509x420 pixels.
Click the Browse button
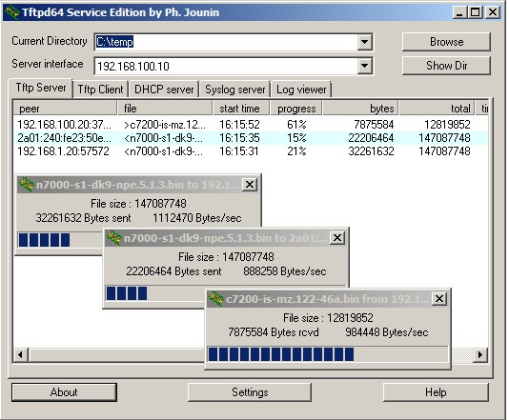pos(446,42)
